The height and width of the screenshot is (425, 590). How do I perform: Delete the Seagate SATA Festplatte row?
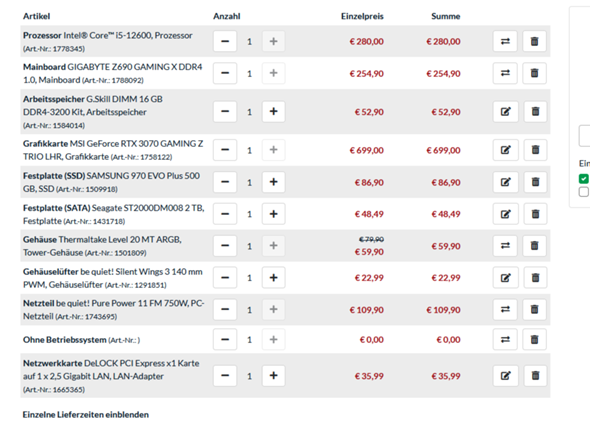[535, 214]
